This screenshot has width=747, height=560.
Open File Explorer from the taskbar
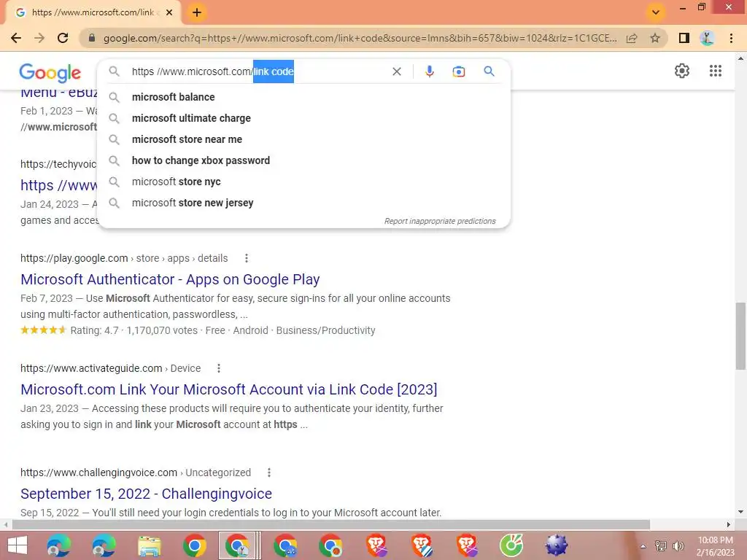(149, 545)
